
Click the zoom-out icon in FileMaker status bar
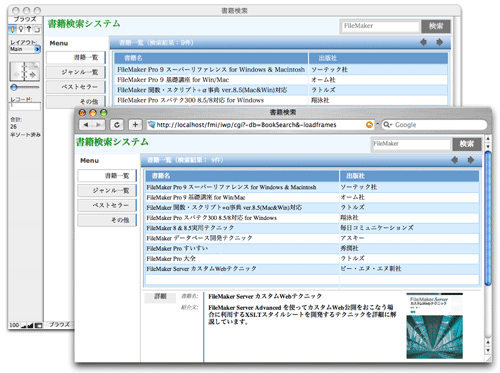click(x=24, y=325)
